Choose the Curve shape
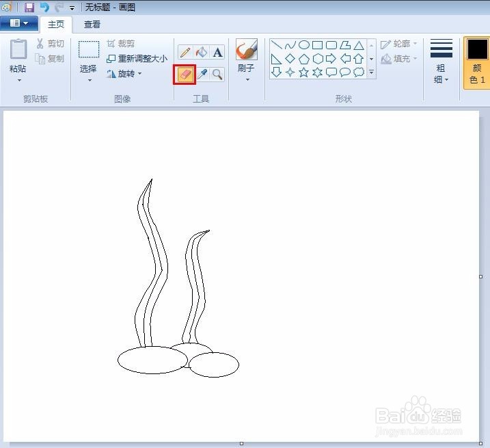Viewport: 490px width, 448px height. (290, 45)
